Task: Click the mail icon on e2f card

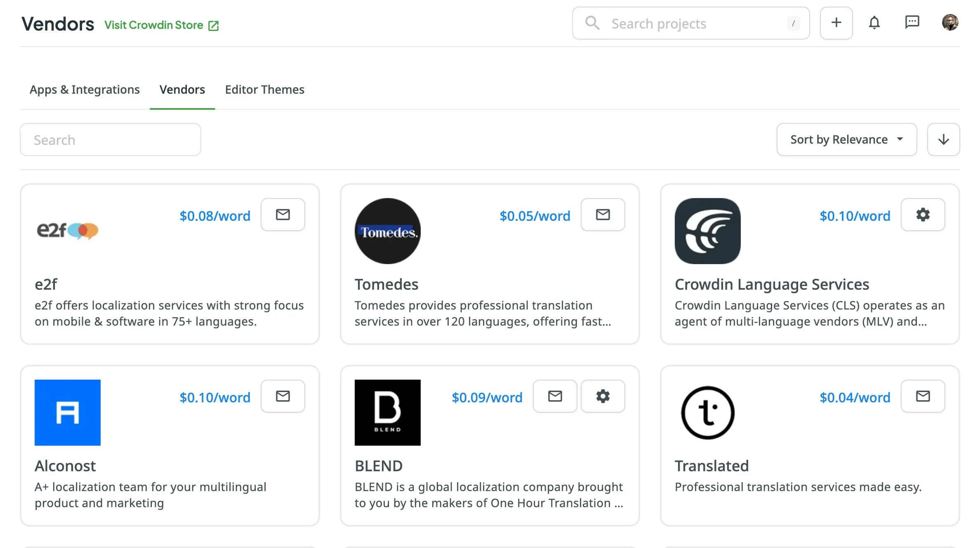Action: (x=283, y=215)
